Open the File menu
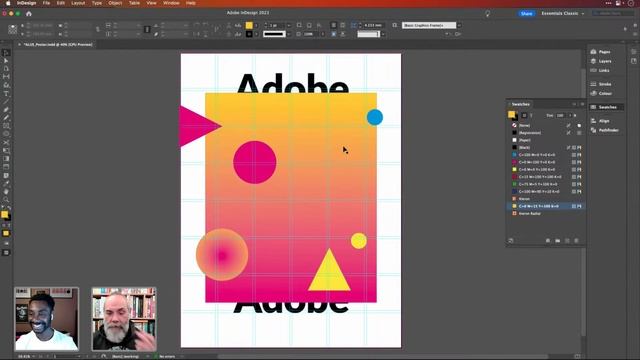 (46, 3)
